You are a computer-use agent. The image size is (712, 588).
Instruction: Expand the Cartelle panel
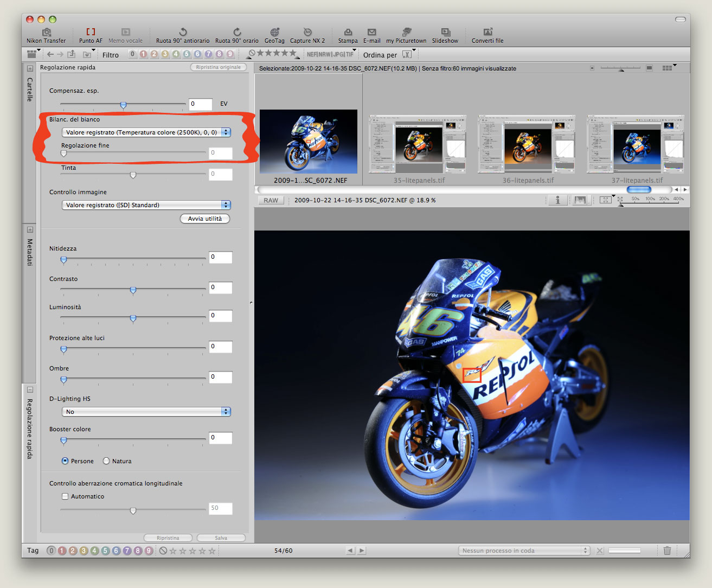(30, 69)
